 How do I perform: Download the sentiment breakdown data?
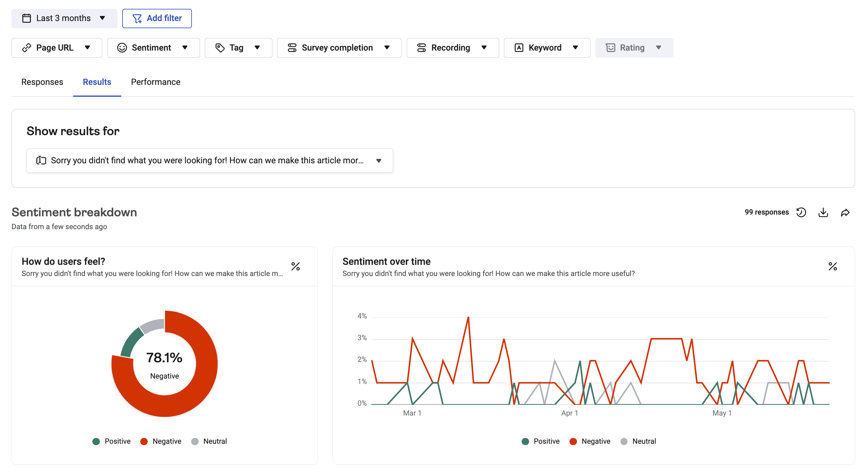823,213
